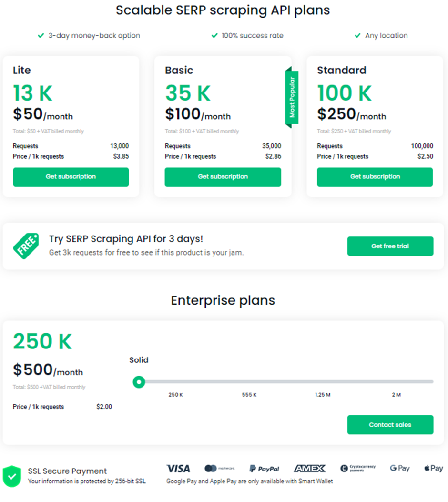Click the Mastercard payment logo

point(219,469)
